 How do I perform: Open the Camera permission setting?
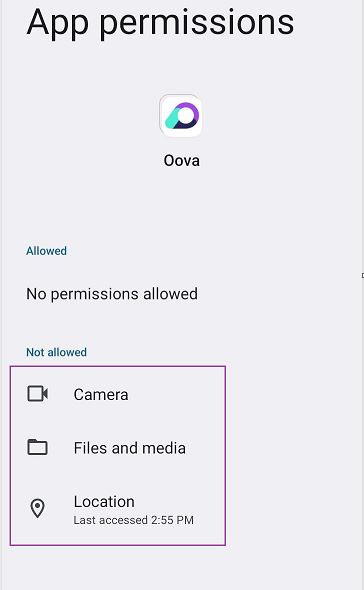pyautogui.click(x=118, y=394)
